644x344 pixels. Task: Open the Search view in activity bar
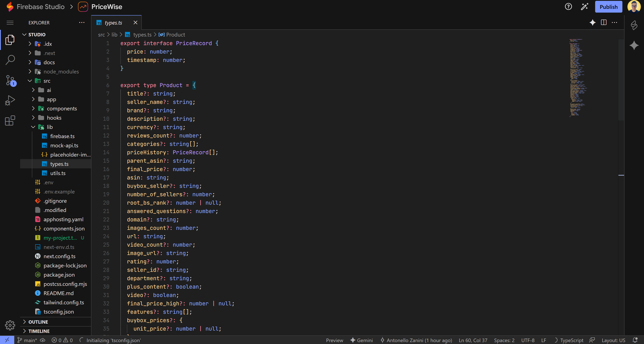pyautogui.click(x=10, y=60)
